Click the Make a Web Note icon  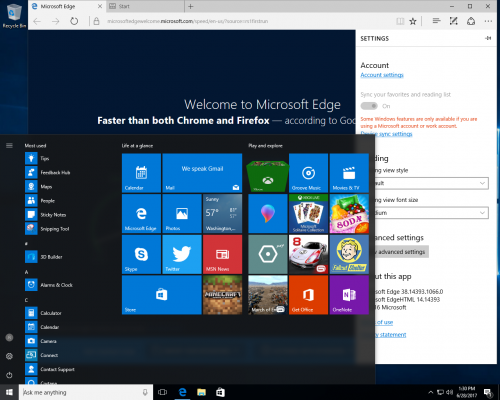[x=454, y=21]
